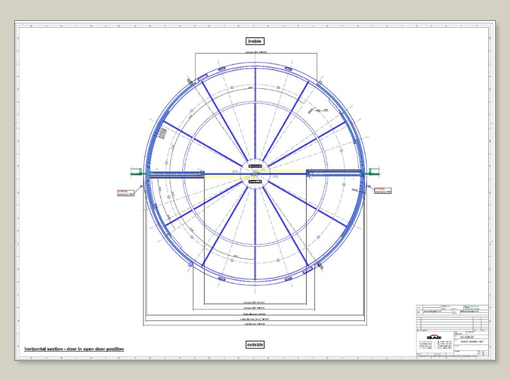Click the lowest outer diameter dimension text
This screenshot has width=510, height=380.
[255, 324]
